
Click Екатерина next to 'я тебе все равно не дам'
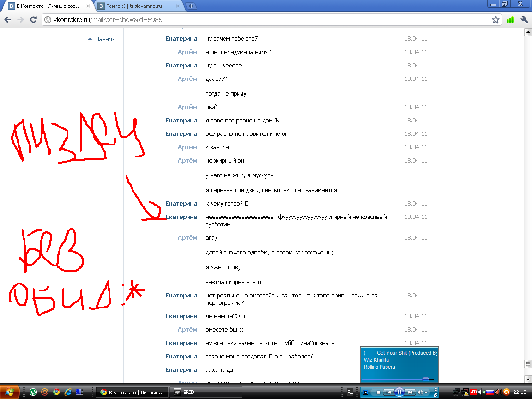[x=181, y=121]
